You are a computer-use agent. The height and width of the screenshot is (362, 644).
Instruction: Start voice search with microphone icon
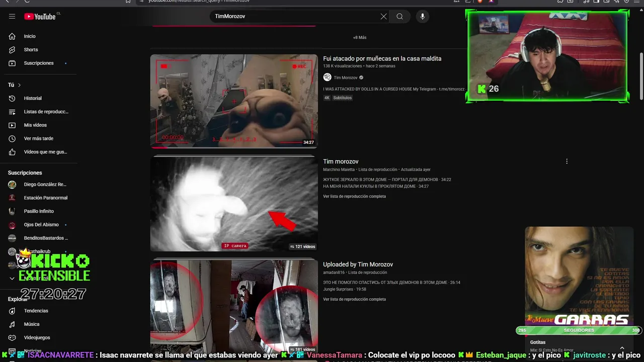[422, 17]
